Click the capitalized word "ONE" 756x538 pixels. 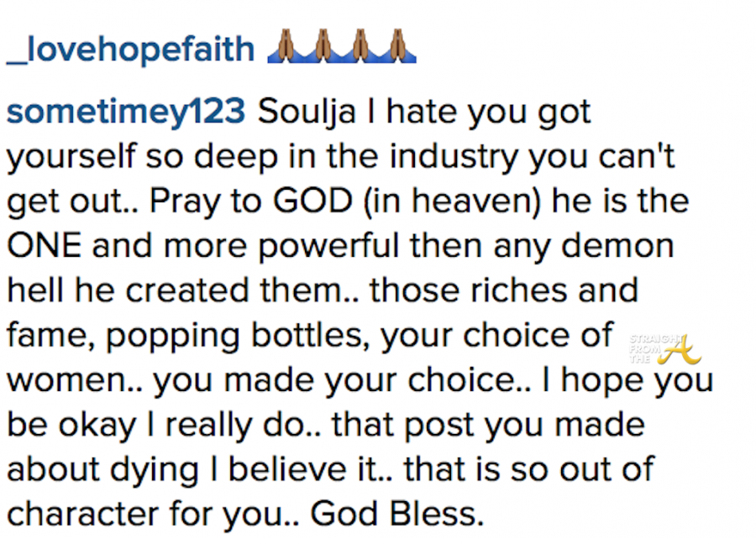(43, 246)
